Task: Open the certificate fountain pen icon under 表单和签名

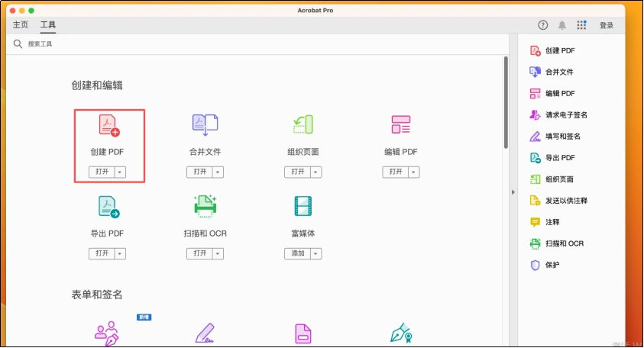Action: click(401, 333)
